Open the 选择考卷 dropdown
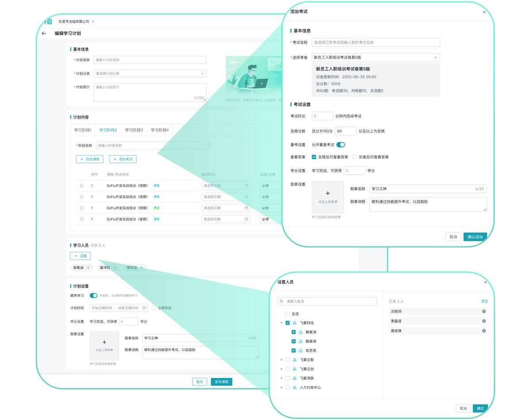The width and height of the screenshot is (531, 420). [x=375, y=58]
